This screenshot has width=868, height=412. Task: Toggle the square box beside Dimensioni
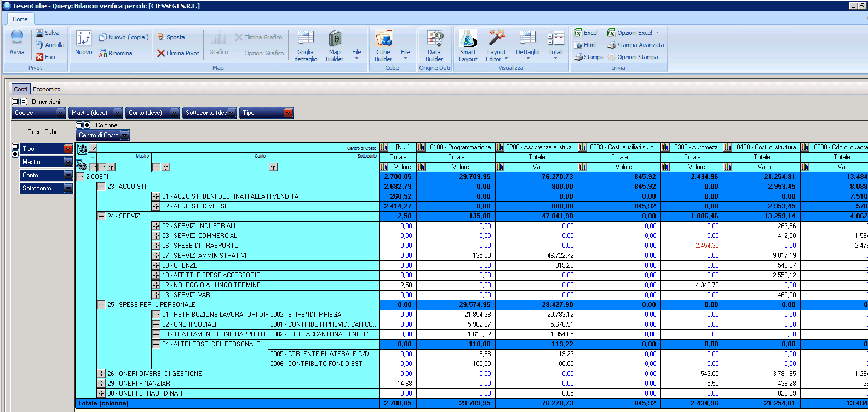[15, 102]
